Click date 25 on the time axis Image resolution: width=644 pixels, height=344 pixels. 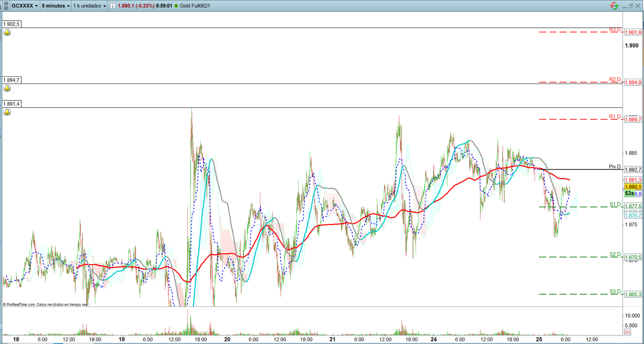click(539, 339)
